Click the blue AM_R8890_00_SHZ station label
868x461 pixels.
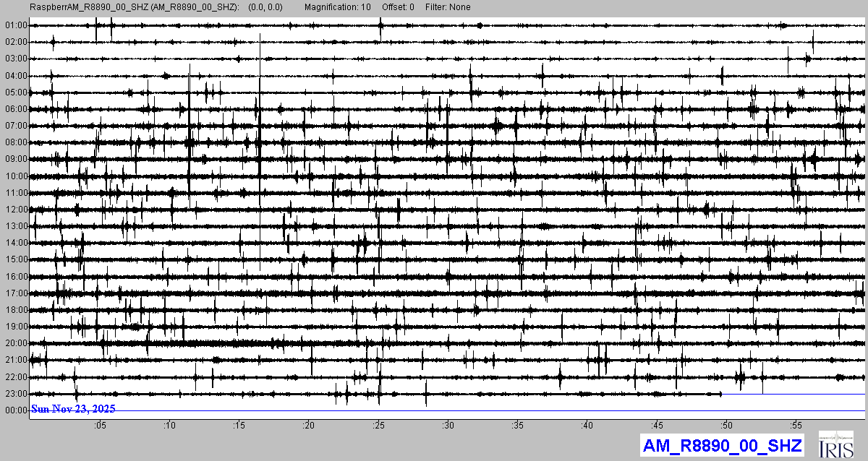pos(721,446)
